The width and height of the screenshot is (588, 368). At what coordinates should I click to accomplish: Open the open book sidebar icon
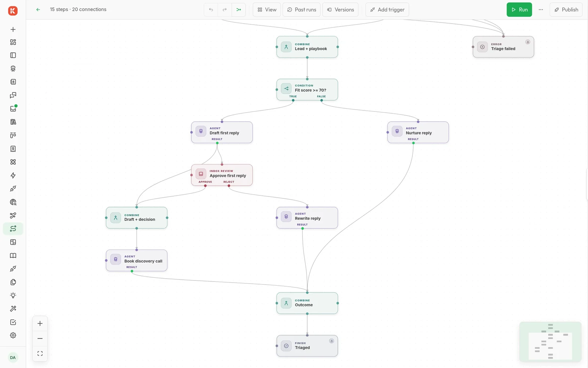[13, 255]
